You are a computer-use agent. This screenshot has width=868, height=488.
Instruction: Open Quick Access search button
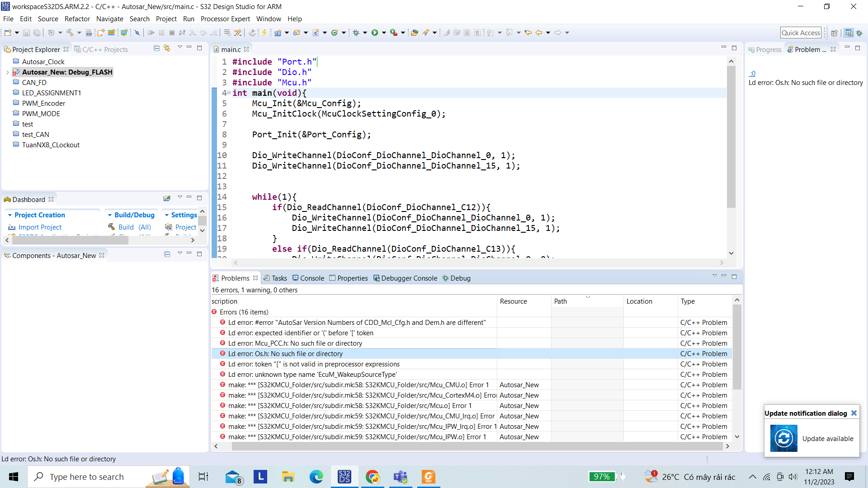(x=801, y=32)
